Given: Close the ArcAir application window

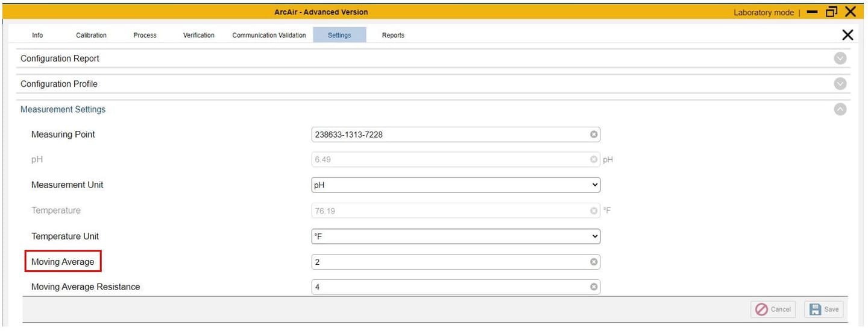Looking at the screenshot, I should [851, 11].
